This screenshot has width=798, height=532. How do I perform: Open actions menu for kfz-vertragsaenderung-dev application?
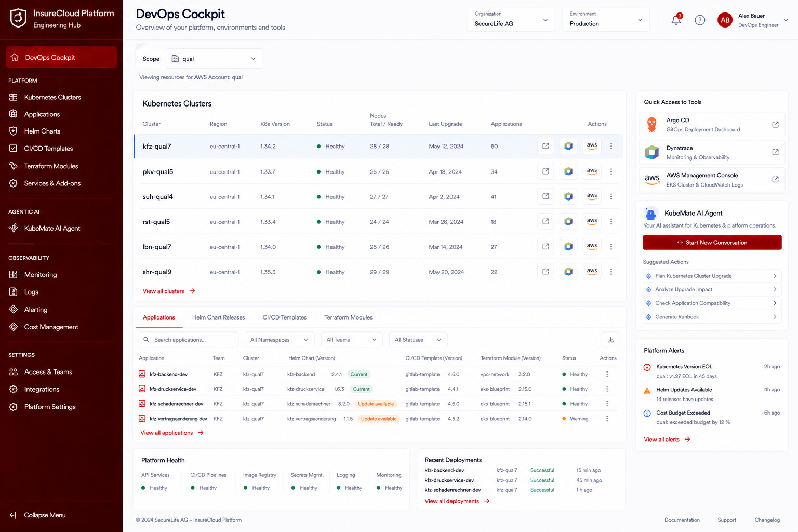point(607,419)
